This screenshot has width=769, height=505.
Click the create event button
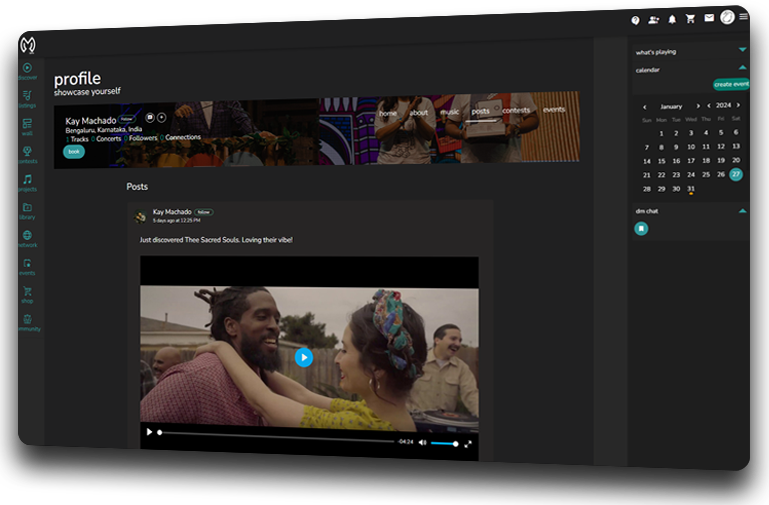[x=731, y=85]
